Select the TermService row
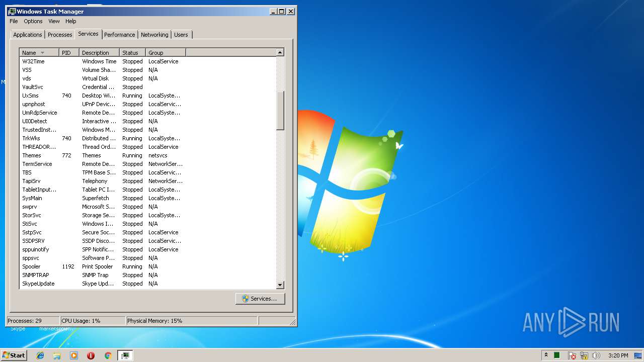 pyautogui.click(x=148, y=164)
